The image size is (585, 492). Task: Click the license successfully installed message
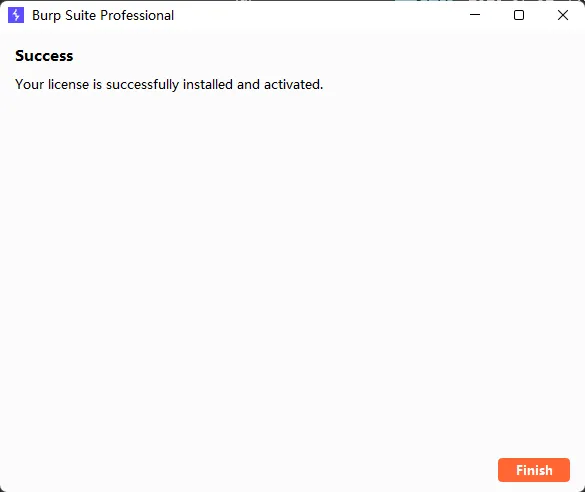169,85
